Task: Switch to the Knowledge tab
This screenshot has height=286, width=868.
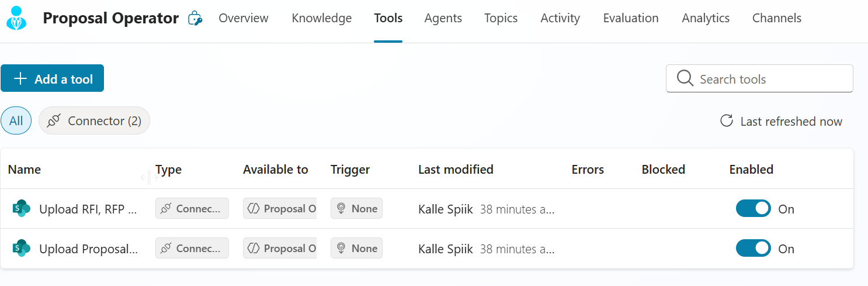Action: (321, 18)
